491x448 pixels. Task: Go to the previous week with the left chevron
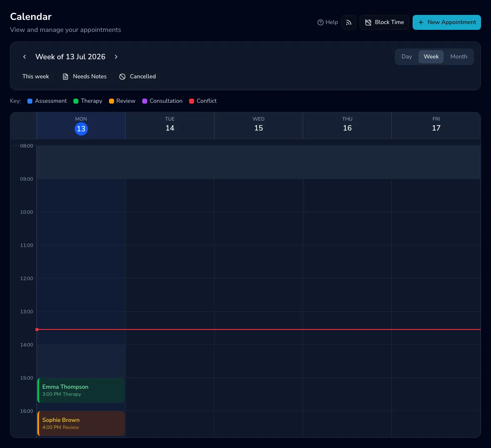tap(24, 57)
